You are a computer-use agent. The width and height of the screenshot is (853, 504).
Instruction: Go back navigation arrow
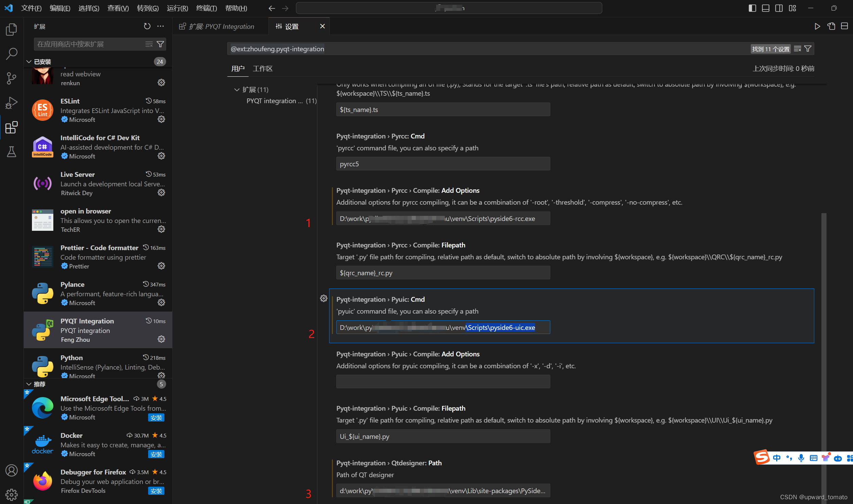click(x=272, y=8)
